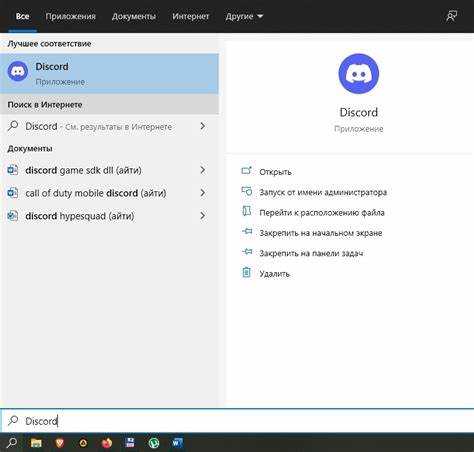Viewport: 474px width, 452px height.
Task: Click the Лучшее соответствие header
Action: [49, 44]
